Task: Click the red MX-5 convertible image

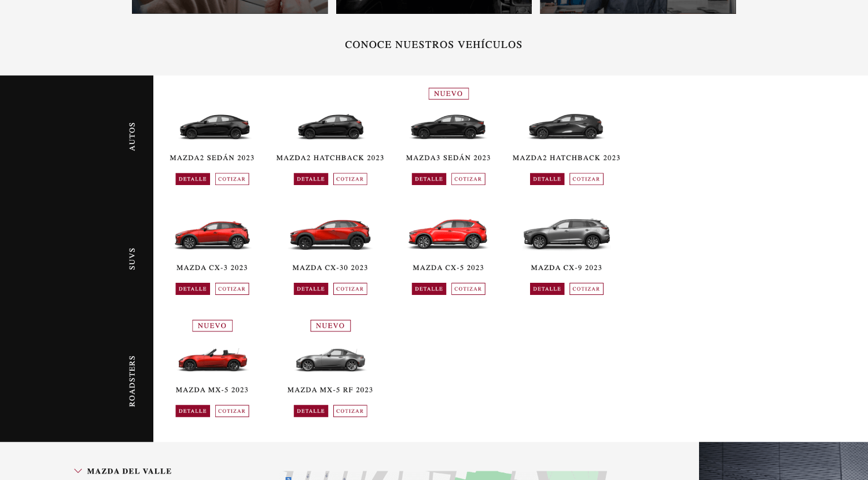Action: [212, 360]
